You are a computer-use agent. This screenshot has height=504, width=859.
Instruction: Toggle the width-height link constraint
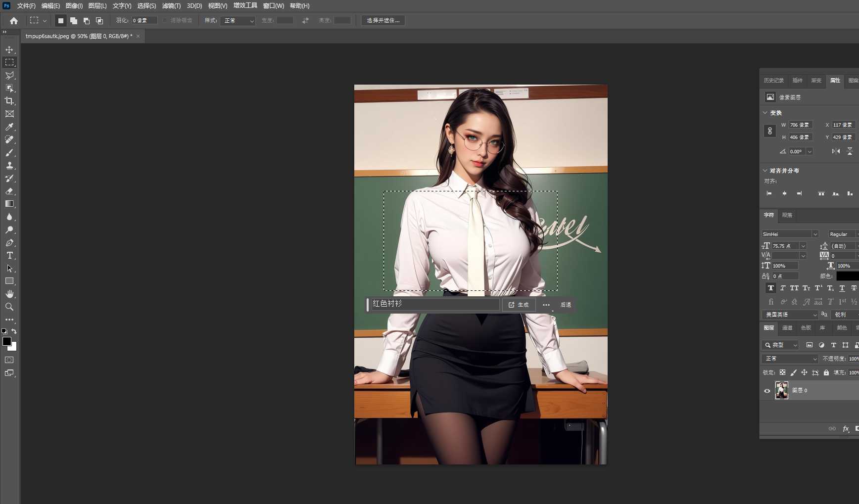769,131
